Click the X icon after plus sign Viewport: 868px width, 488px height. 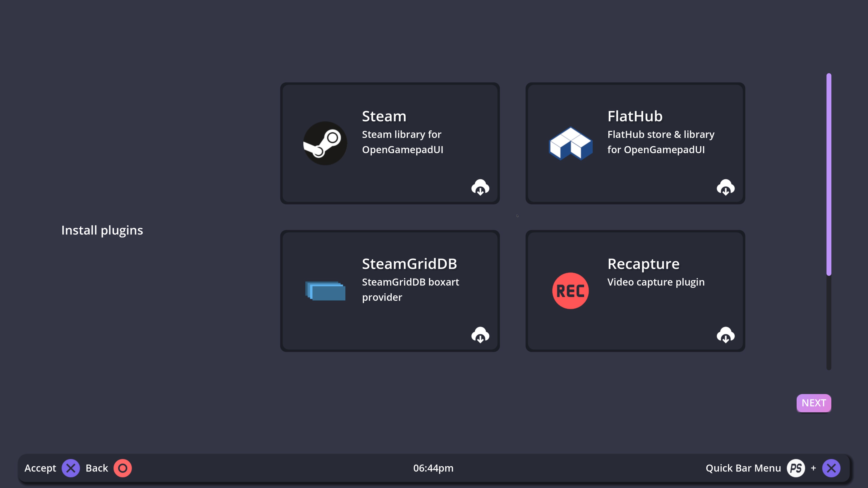pos(831,468)
